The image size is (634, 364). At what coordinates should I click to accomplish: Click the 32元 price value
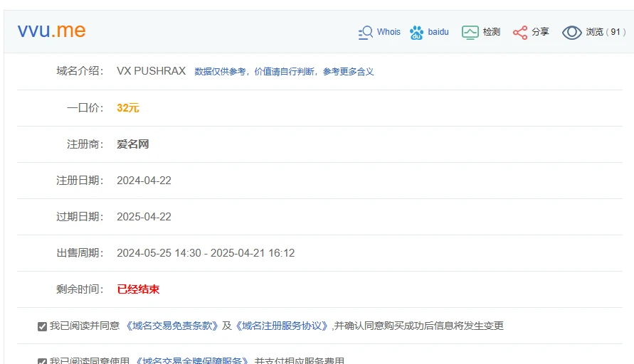coord(128,108)
